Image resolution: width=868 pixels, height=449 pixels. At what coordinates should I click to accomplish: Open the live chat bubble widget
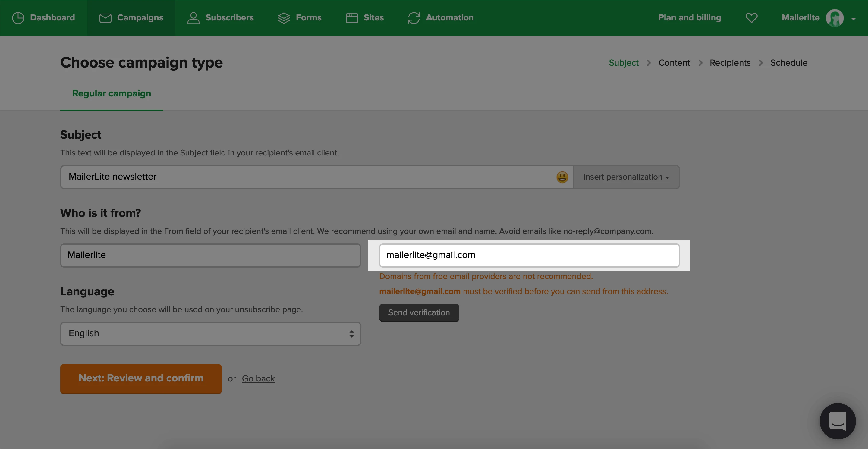click(837, 421)
